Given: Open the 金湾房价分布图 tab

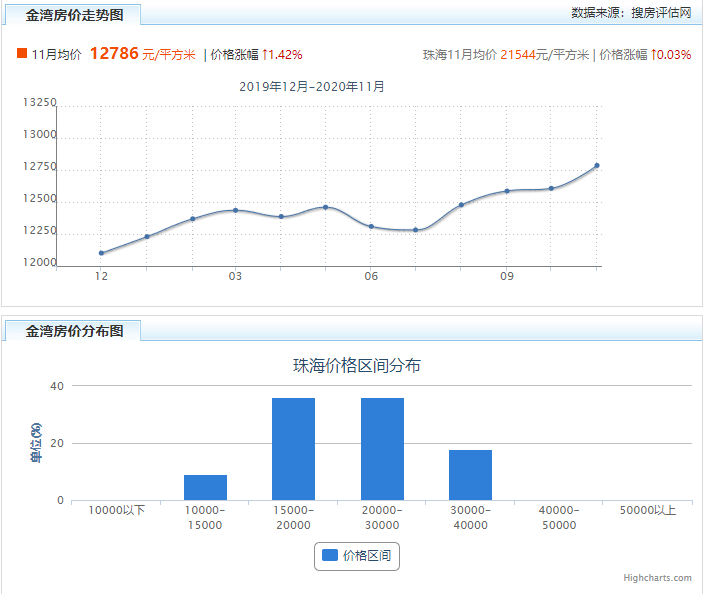Looking at the screenshot, I should (x=75, y=331).
